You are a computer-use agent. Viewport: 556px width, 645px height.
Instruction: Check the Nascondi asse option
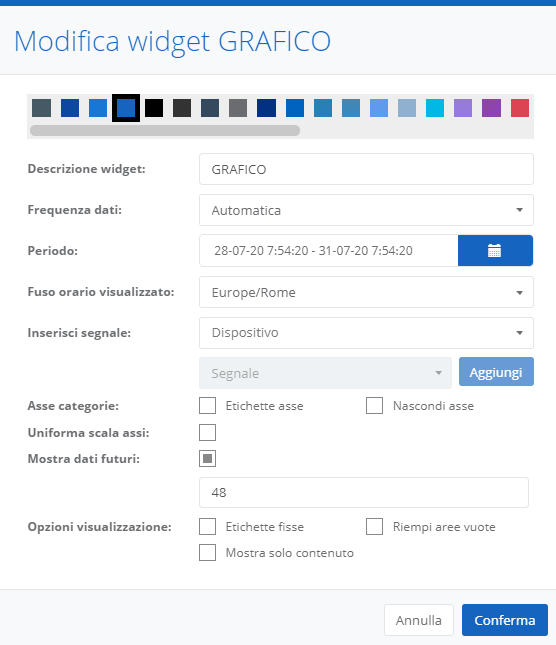tap(374, 406)
